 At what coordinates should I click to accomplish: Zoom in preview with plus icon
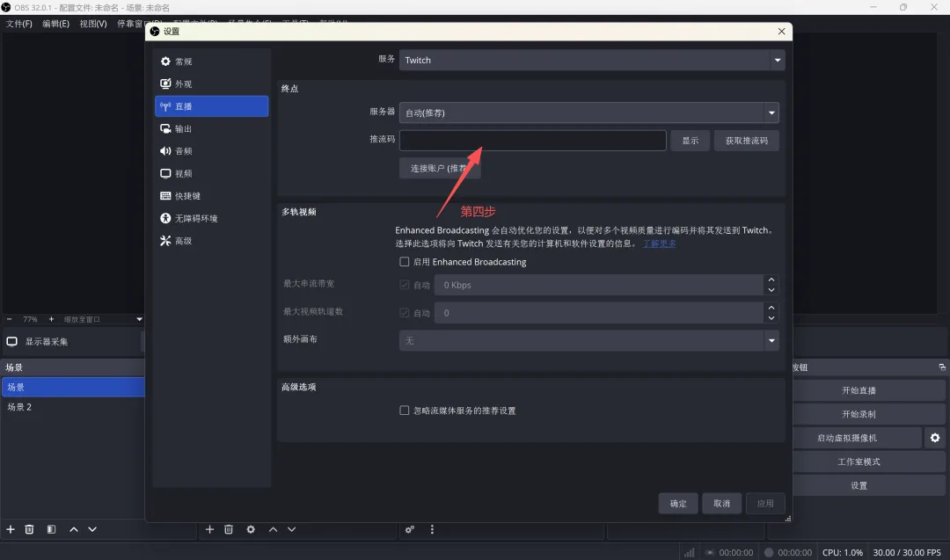click(x=52, y=319)
